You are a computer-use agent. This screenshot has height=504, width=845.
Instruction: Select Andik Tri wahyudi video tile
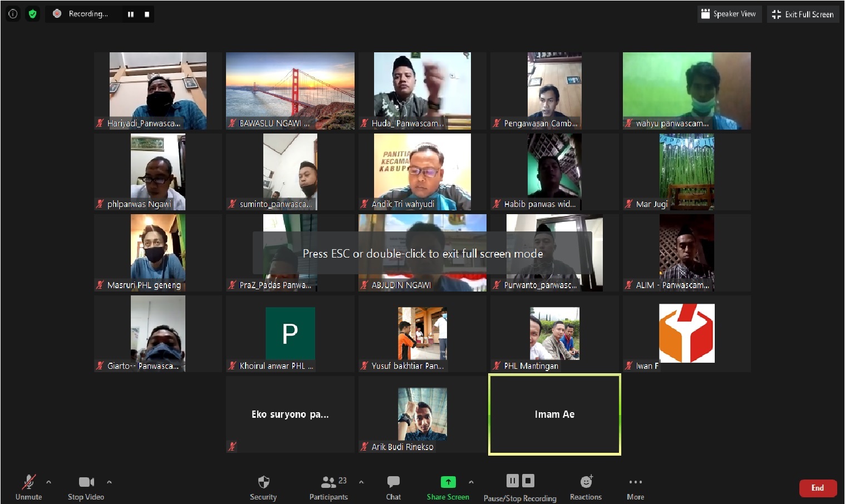tap(422, 171)
